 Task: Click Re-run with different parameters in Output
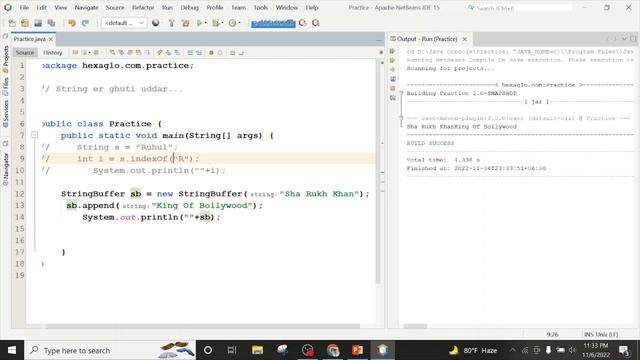[393, 60]
